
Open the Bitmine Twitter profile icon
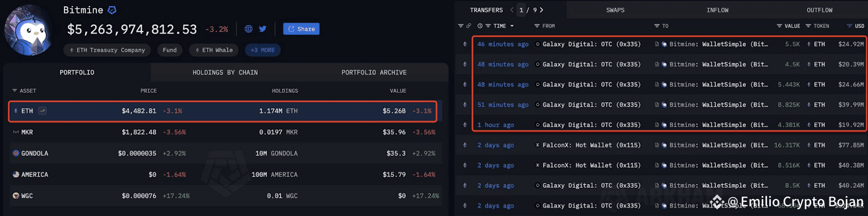point(263,29)
